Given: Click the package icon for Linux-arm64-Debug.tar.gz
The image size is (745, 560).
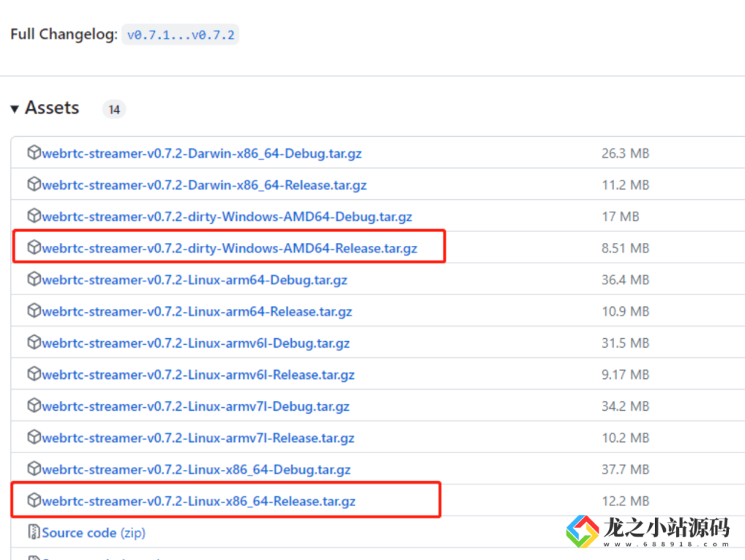Looking at the screenshot, I should [x=33, y=279].
